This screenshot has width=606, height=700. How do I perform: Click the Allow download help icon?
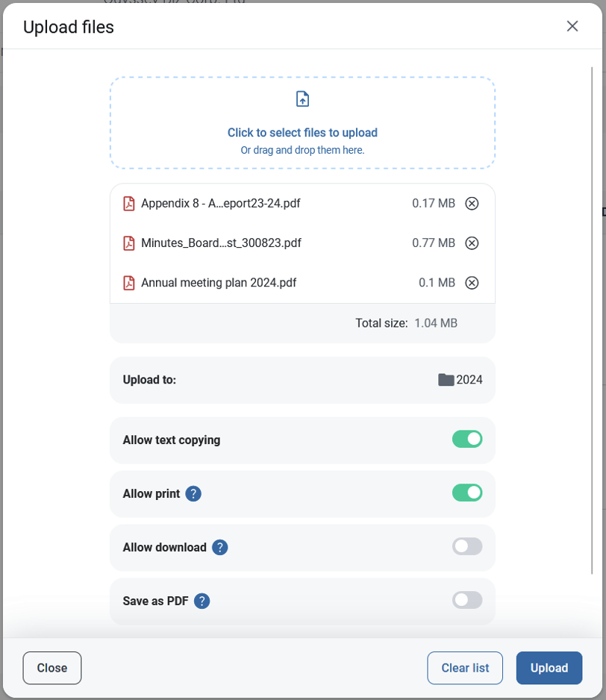pos(219,548)
